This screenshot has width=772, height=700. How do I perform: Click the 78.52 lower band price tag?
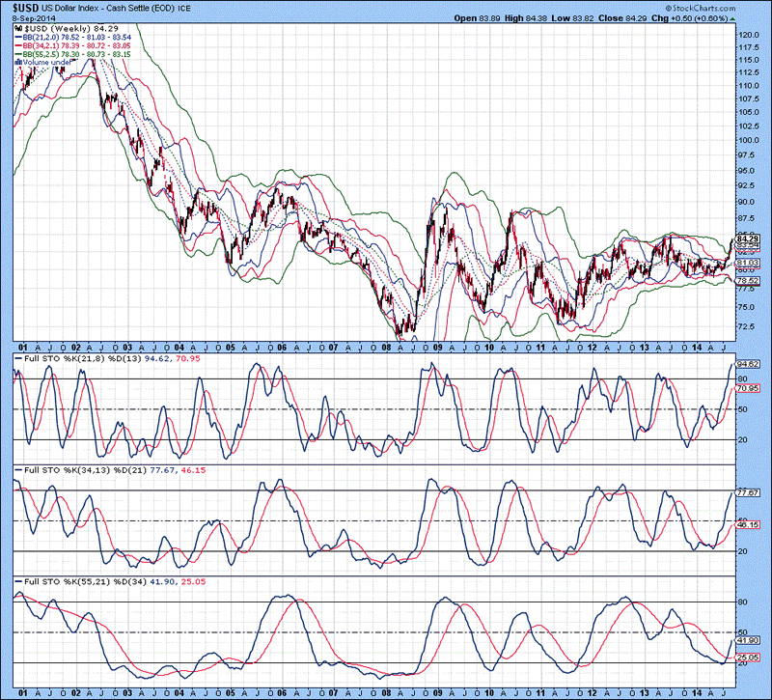tap(749, 280)
